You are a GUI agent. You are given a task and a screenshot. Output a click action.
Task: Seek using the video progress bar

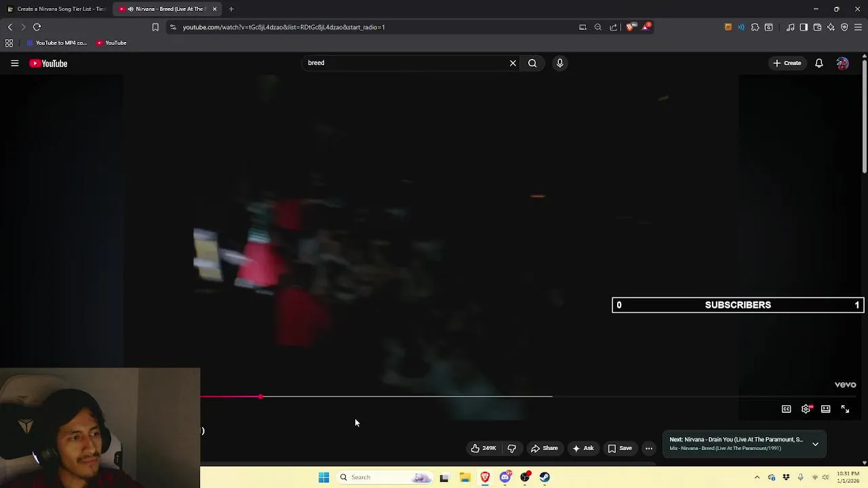coord(529,396)
